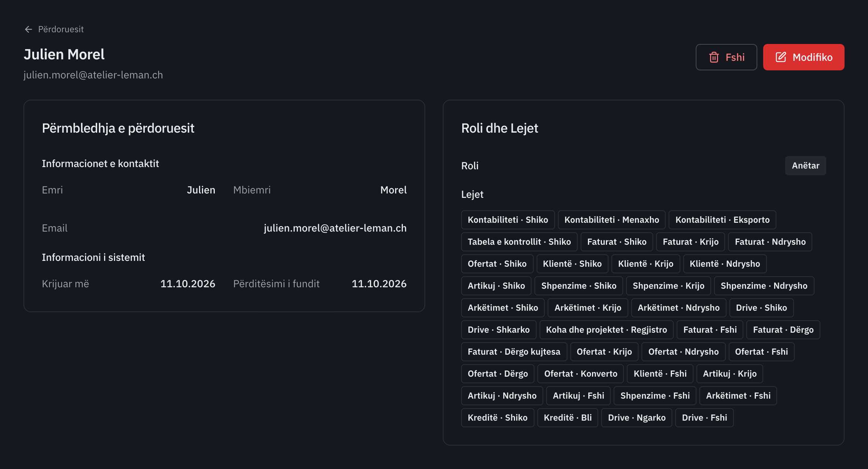Click the Arkëtimet · Shiko permission tag
The height and width of the screenshot is (469, 868).
point(503,308)
